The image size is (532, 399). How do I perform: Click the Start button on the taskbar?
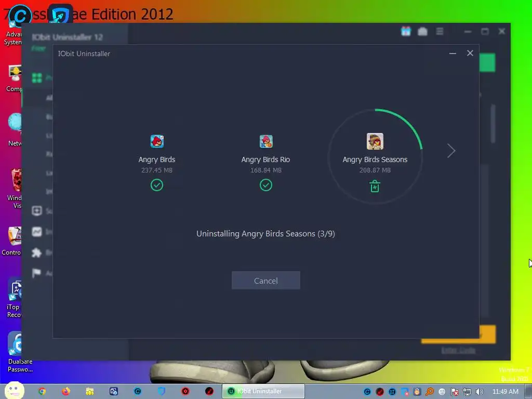click(14, 391)
